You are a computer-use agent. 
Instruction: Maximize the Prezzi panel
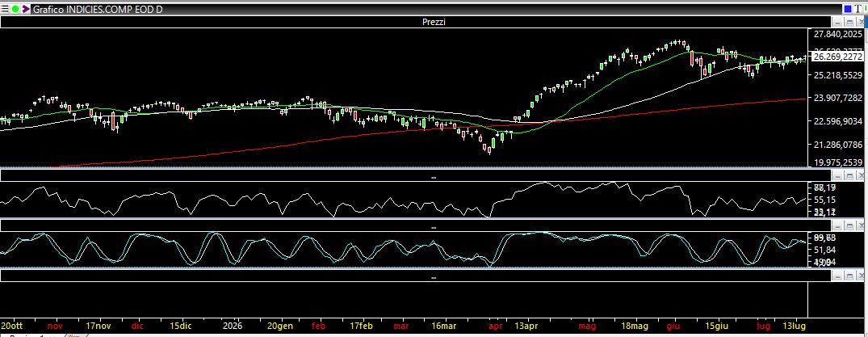[x=849, y=22]
